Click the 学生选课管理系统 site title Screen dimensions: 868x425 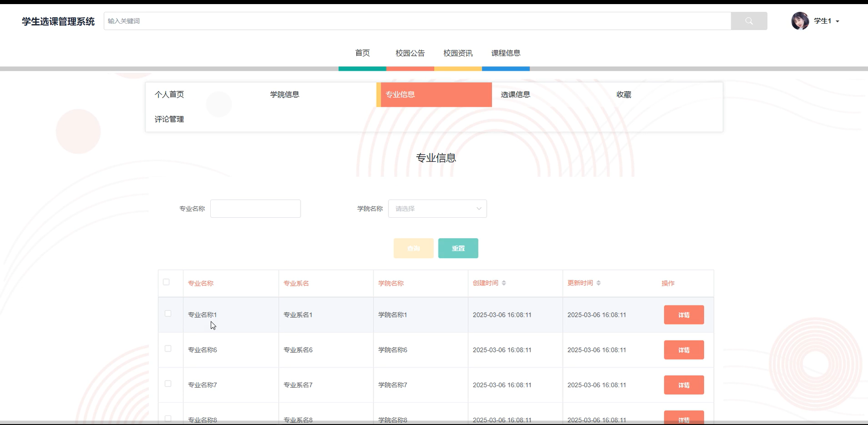pos(58,21)
